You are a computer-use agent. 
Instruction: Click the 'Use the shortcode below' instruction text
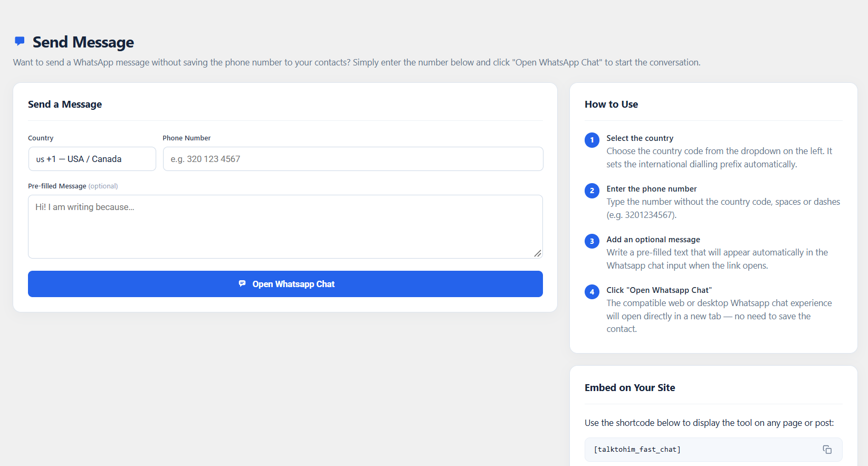click(x=709, y=423)
